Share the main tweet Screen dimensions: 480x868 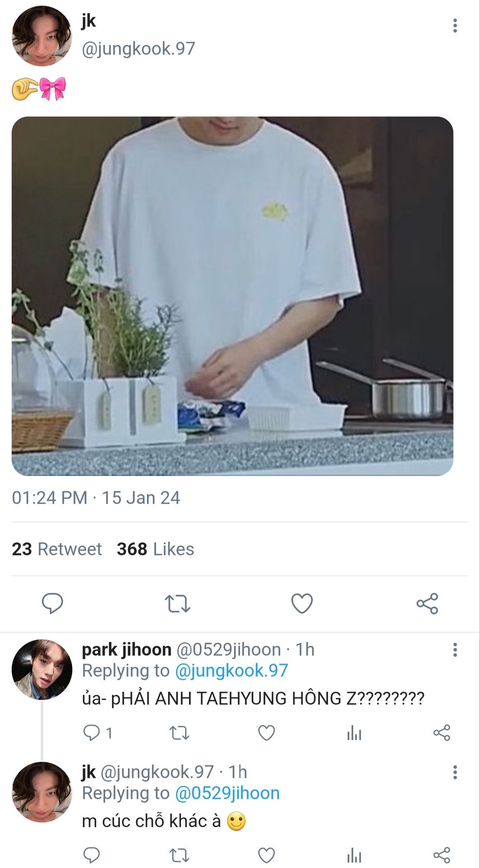pyautogui.click(x=427, y=604)
